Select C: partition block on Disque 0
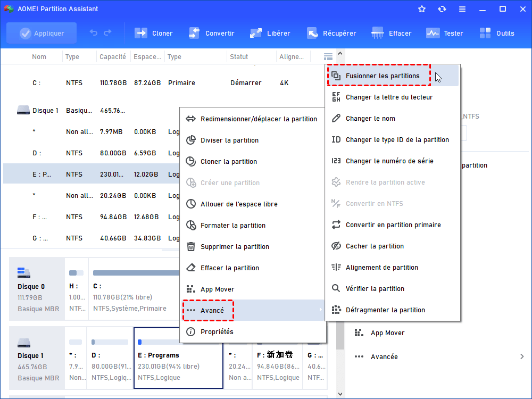The image size is (532, 399). 135,289
